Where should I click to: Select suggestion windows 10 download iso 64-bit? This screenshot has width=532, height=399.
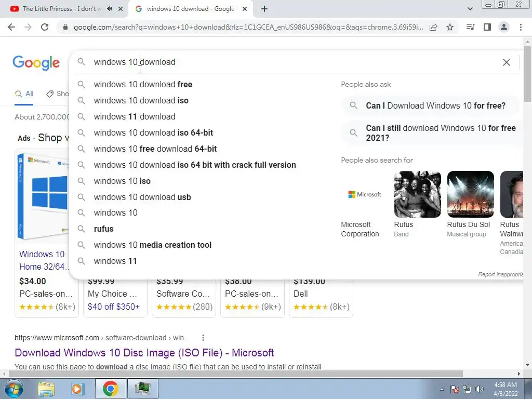tap(153, 132)
